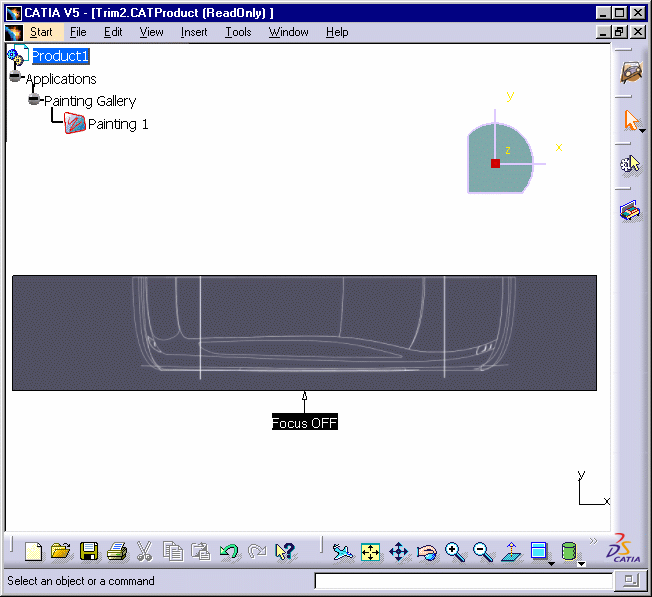
Task: Click the Normal View icon
Action: [x=511, y=551]
